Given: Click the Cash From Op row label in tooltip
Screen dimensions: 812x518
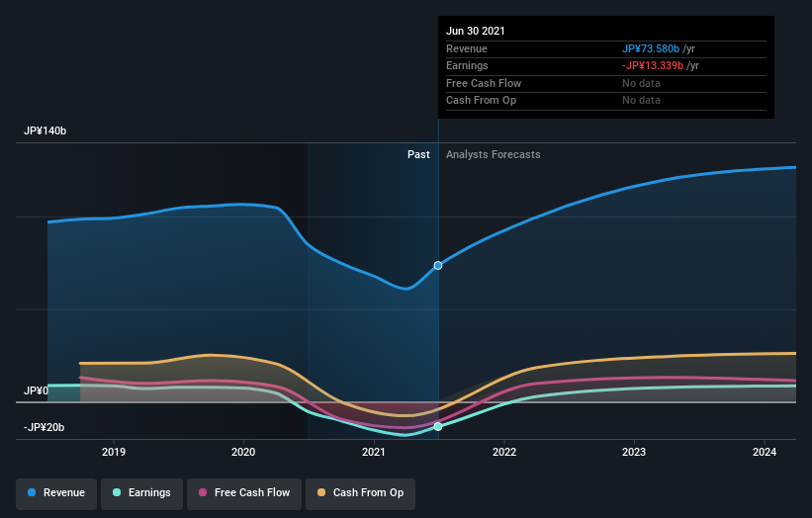Looking at the screenshot, I should click(481, 101).
